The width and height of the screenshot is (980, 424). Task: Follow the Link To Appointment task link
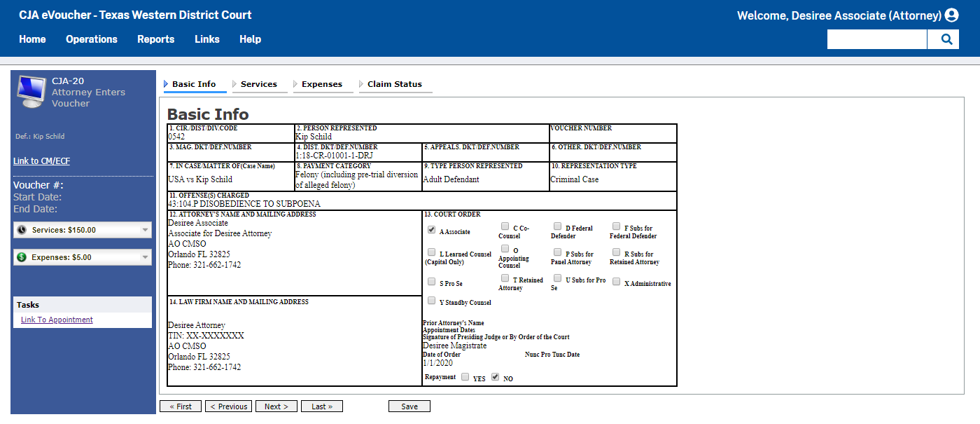point(56,319)
